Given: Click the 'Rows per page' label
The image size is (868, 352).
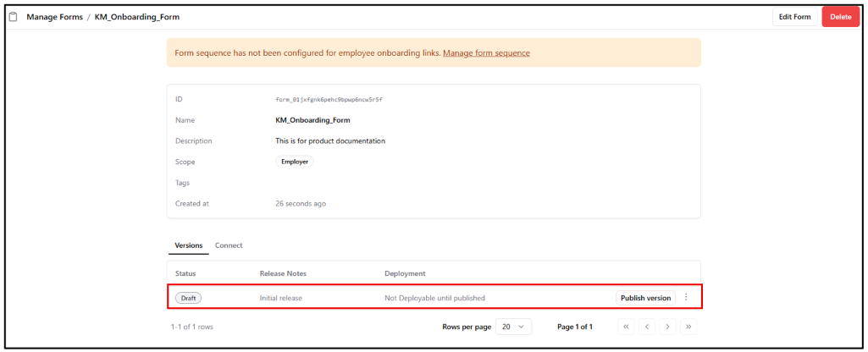Looking at the screenshot, I should tap(467, 327).
